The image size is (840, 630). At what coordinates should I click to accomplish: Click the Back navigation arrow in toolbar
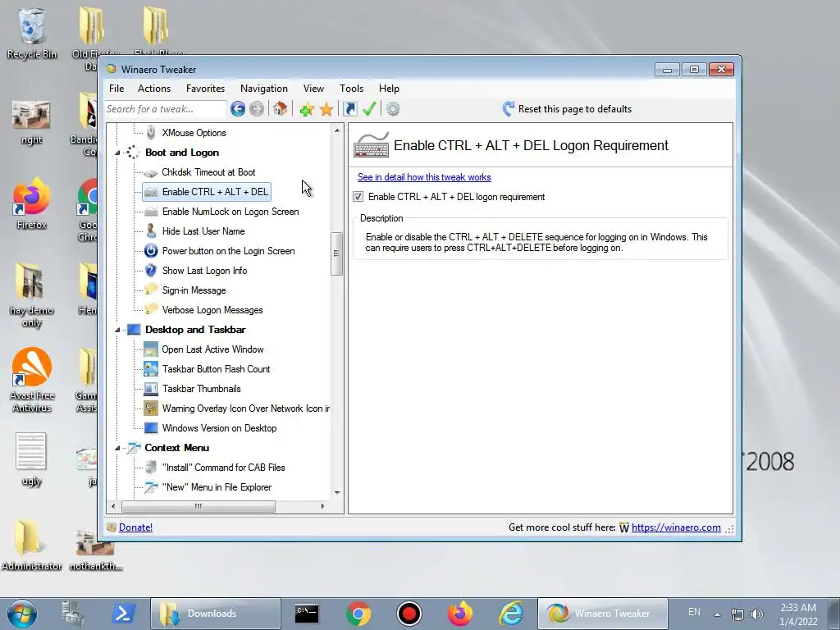238,109
